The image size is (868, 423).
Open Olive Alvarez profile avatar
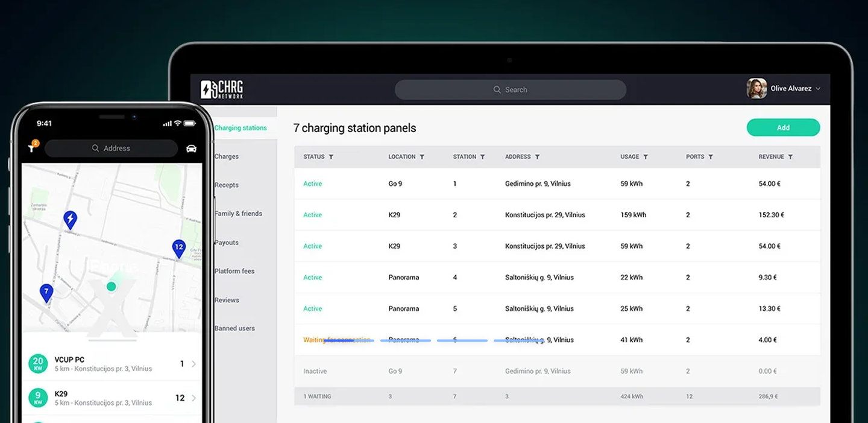[756, 88]
